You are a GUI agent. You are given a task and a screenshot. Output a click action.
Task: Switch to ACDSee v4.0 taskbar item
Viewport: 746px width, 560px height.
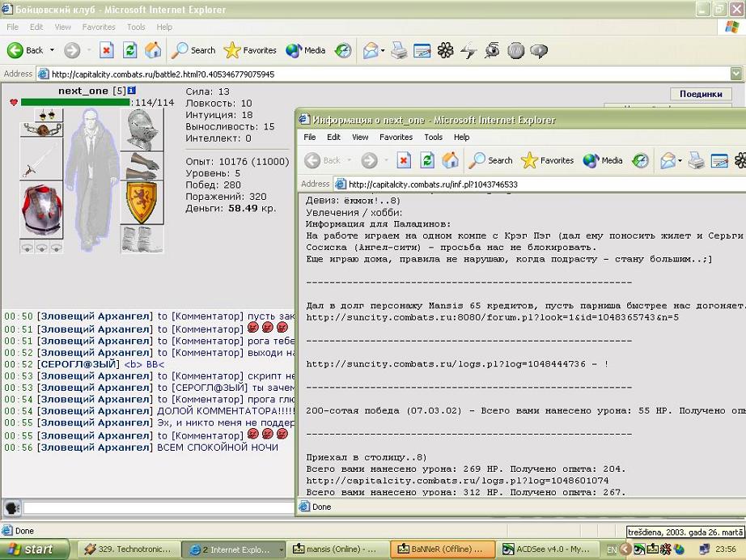tap(547, 549)
